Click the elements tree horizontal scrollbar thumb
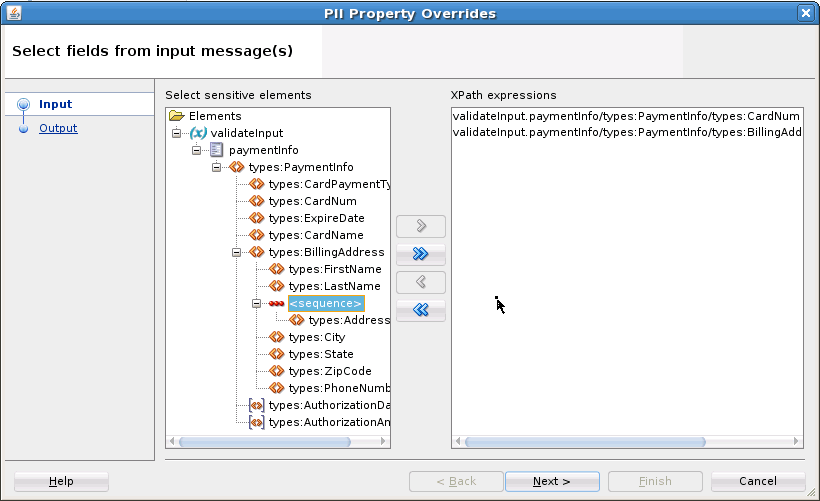This screenshot has height=501, width=820. pyautogui.click(x=265, y=442)
